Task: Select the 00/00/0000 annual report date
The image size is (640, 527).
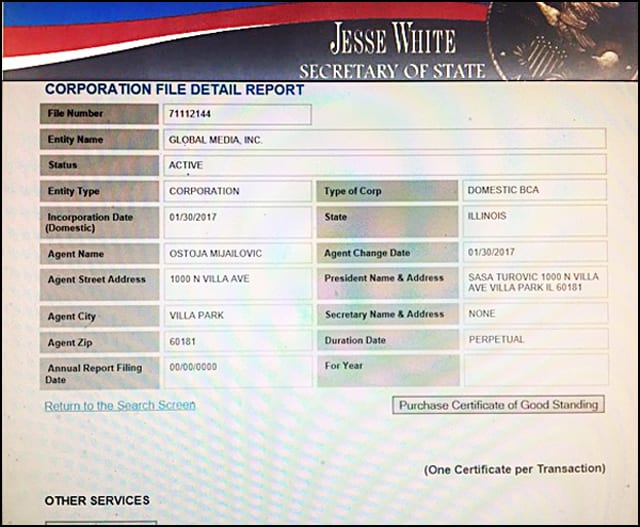Action: tap(238, 372)
